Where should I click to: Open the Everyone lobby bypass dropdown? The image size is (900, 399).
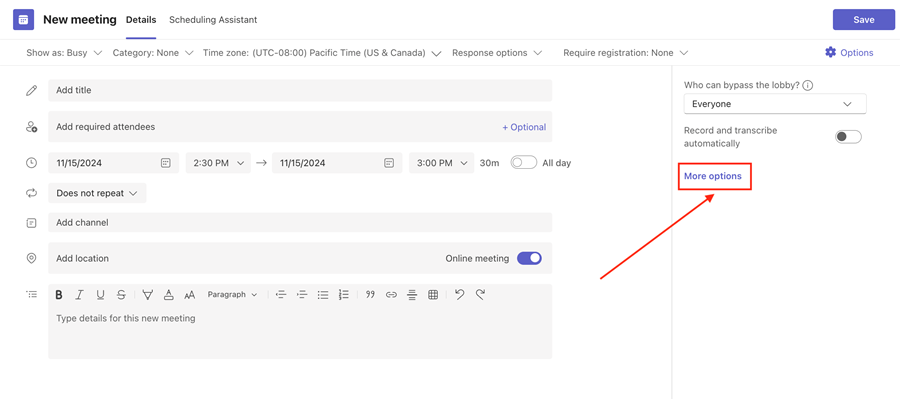click(775, 104)
